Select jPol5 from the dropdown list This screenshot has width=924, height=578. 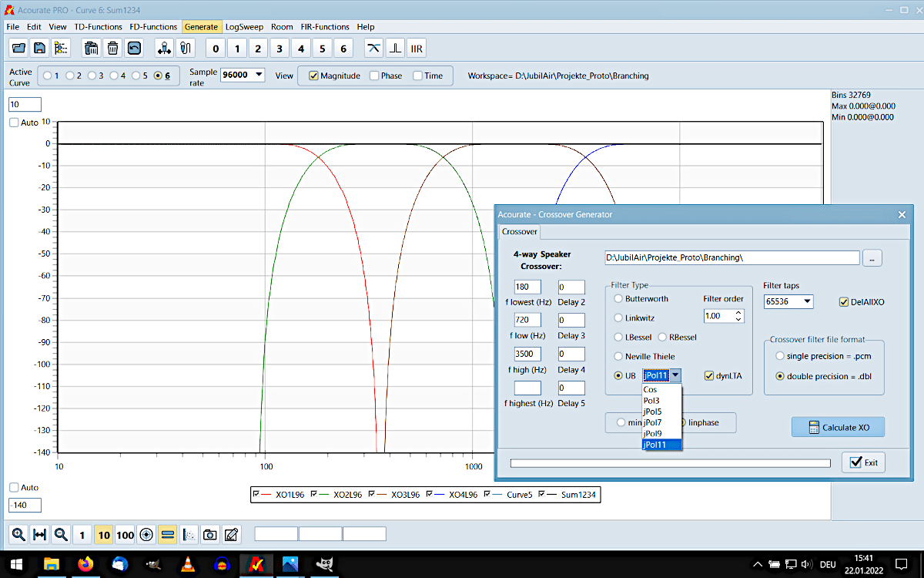click(662, 412)
